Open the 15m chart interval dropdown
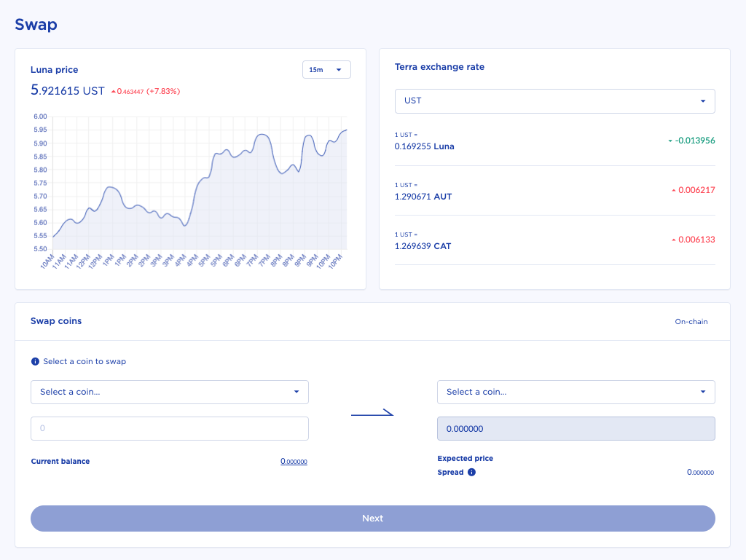 [x=326, y=70]
